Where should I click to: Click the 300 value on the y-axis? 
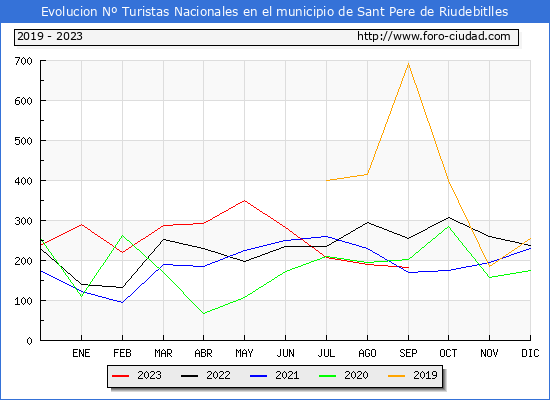[x=24, y=221]
